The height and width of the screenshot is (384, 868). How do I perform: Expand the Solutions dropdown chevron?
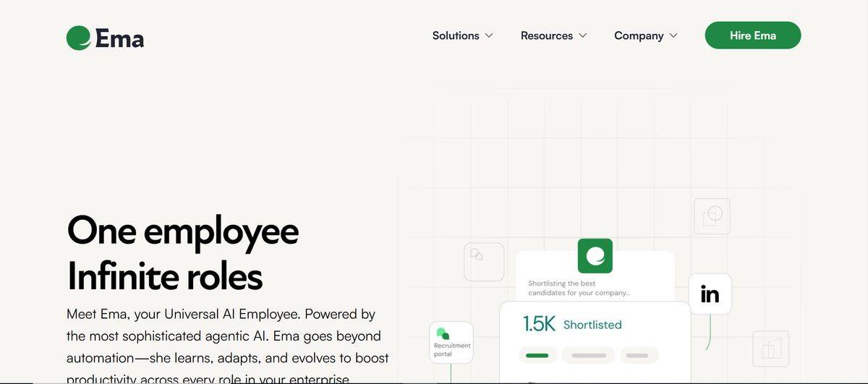[x=489, y=35]
